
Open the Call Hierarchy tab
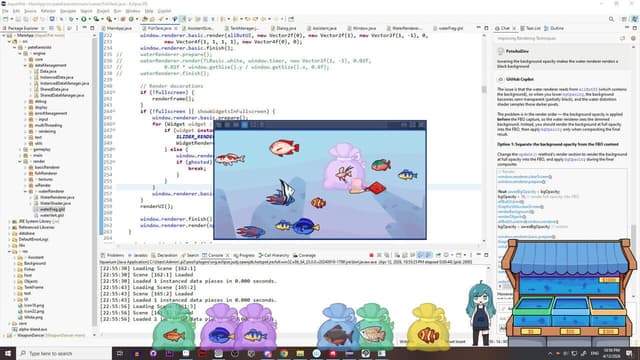274,255
